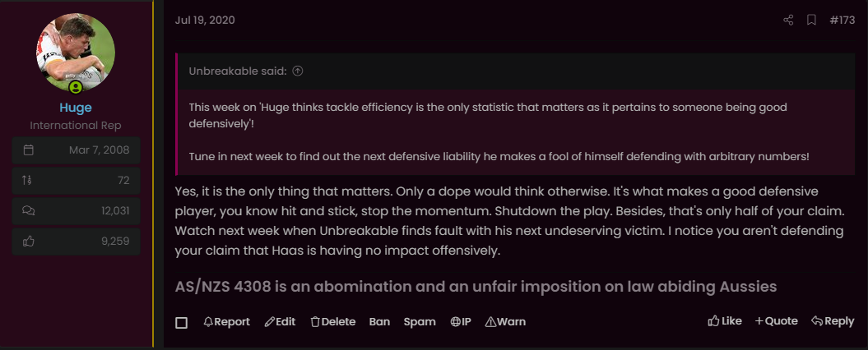The image size is (868, 350).
Task: Check the poster's IP address
Action: point(461,322)
